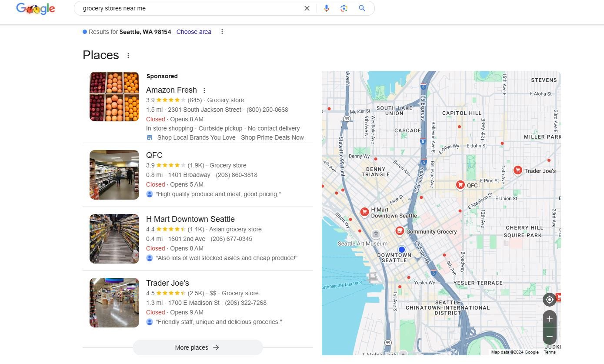
Task: Open the QFC listing title
Action: coord(154,155)
